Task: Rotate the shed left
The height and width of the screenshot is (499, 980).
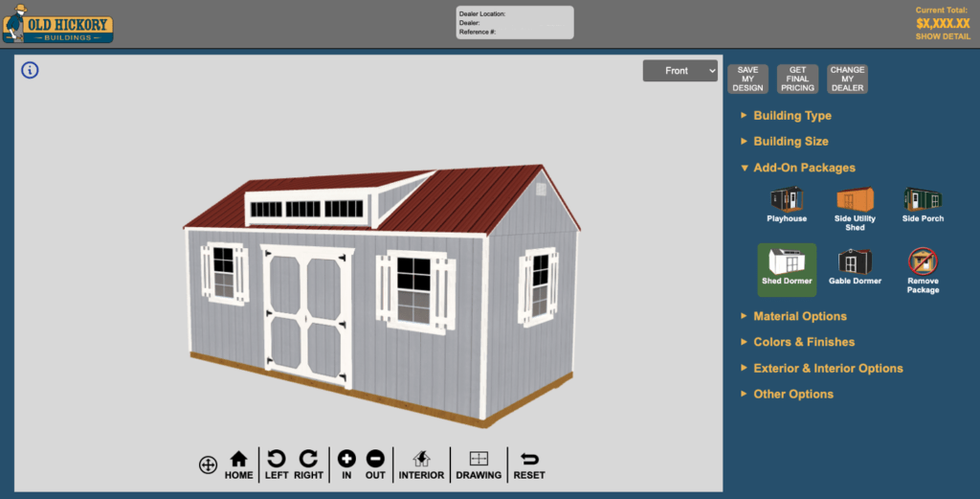Action: point(277,465)
